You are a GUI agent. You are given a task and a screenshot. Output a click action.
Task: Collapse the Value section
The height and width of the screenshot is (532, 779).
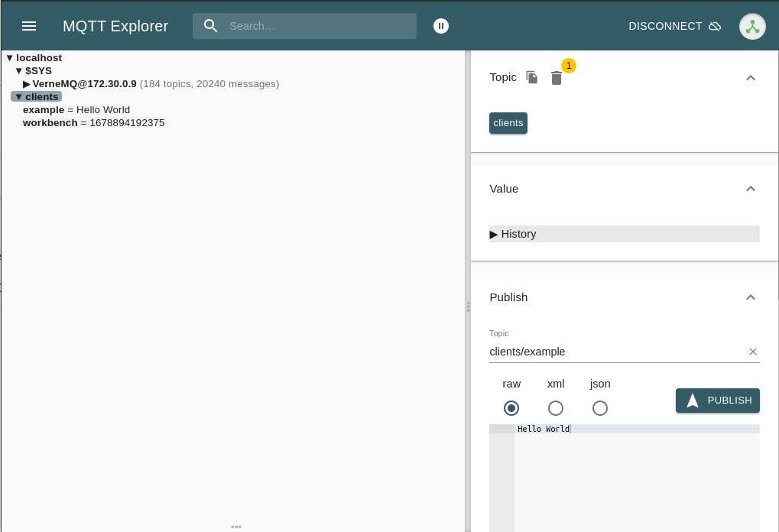(x=751, y=189)
